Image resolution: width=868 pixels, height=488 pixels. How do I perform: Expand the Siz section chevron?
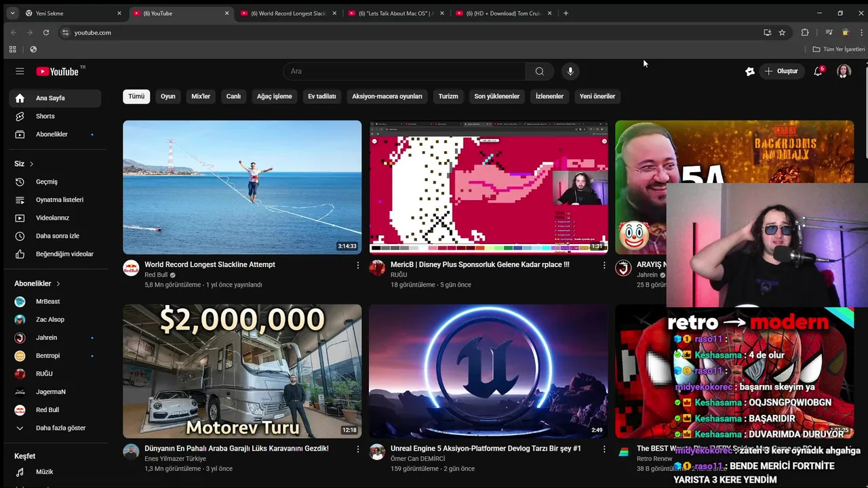tap(31, 164)
